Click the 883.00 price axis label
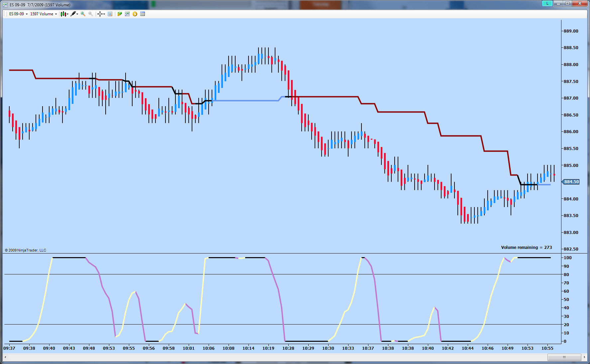Viewport: 590px width, 364px height. click(x=571, y=233)
